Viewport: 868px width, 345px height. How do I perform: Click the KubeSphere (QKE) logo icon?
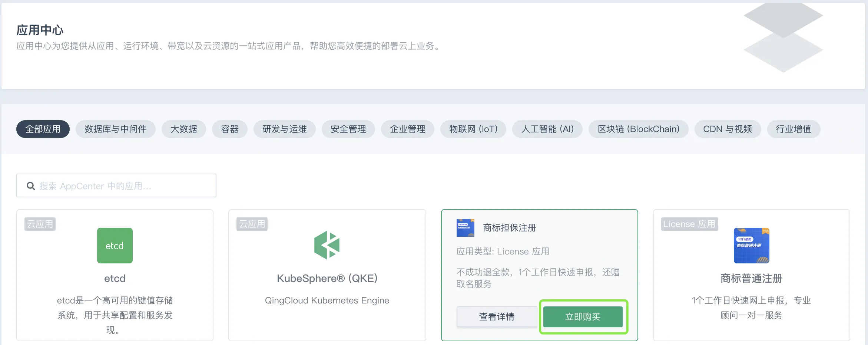(x=327, y=245)
